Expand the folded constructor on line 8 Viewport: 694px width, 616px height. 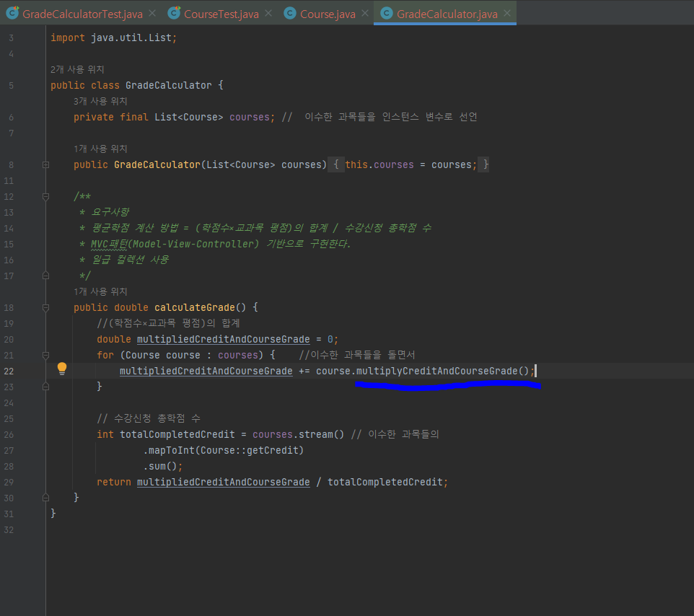[x=45, y=164]
